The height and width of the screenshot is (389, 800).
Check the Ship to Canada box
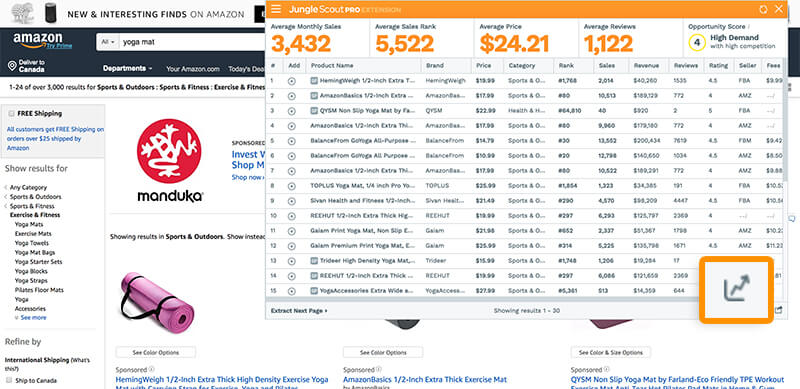[x=9, y=380]
